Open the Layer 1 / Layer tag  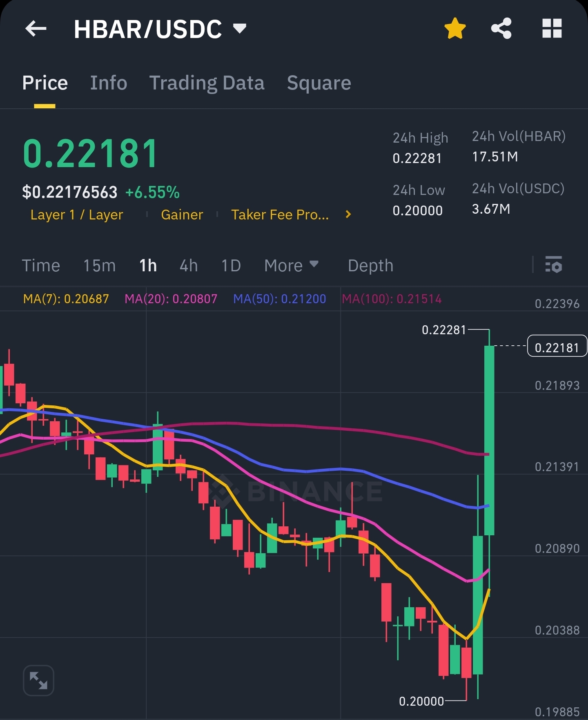pyautogui.click(x=77, y=215)
